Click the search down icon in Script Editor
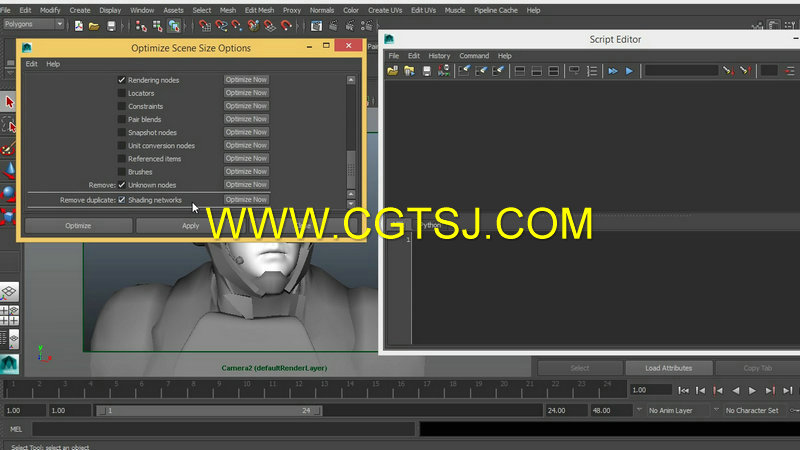This screenshot has height=450, width=800. pos(728,71)
